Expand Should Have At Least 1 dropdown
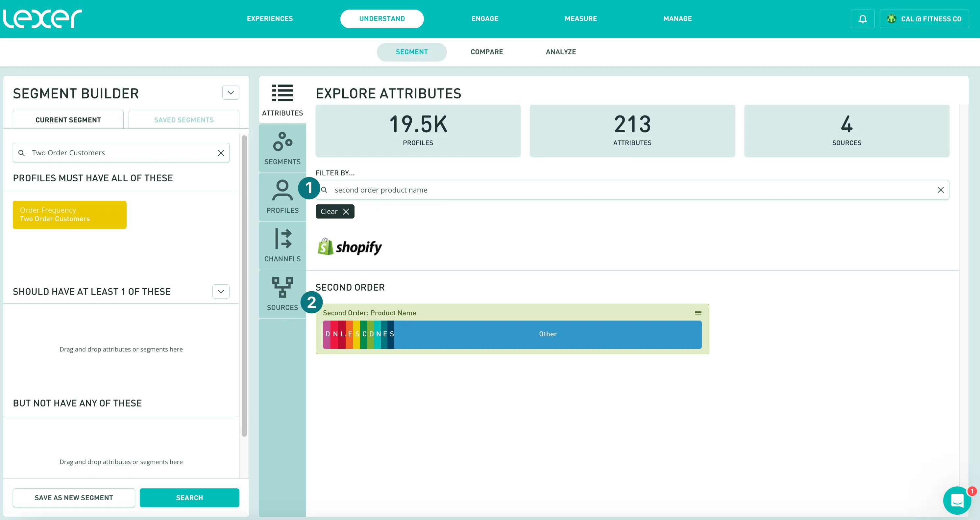Screen dimensions: 980x520 pos(221,291)
